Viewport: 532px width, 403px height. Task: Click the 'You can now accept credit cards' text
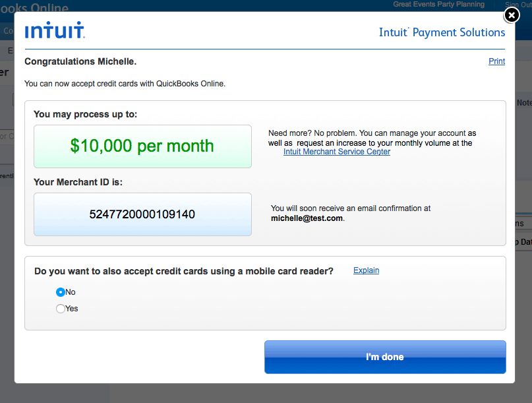coord(125,84)
